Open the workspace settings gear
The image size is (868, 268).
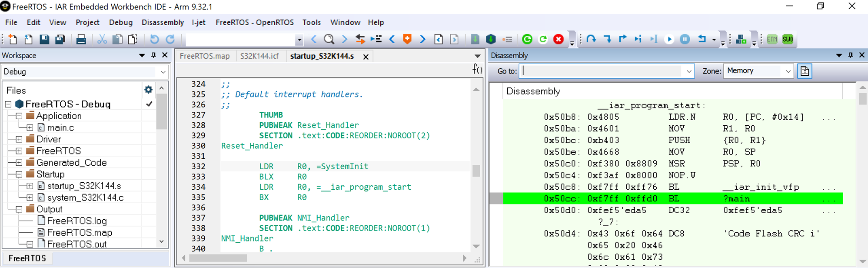tap(148, 90)
